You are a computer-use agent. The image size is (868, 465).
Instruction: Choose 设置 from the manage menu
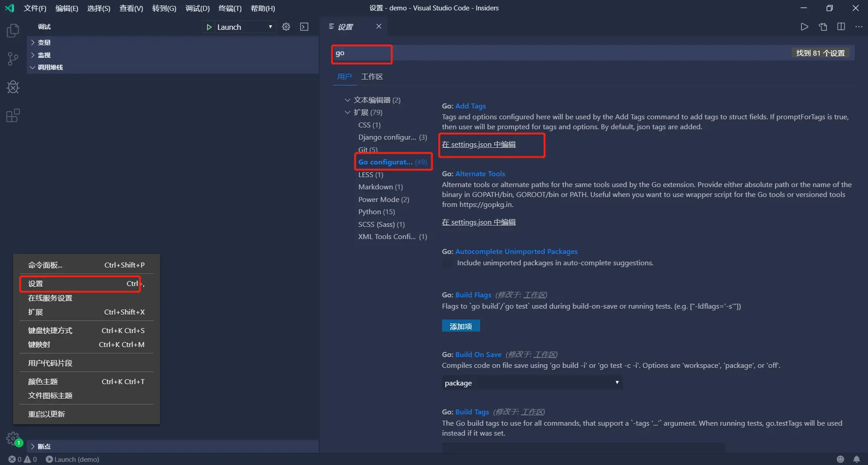click(x=86, y=284)
